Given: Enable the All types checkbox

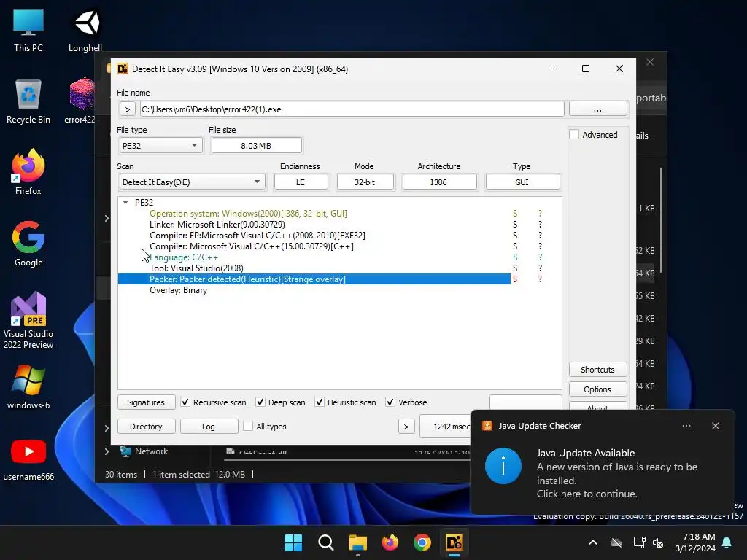Looking at the screenshot, I should 248,426.
